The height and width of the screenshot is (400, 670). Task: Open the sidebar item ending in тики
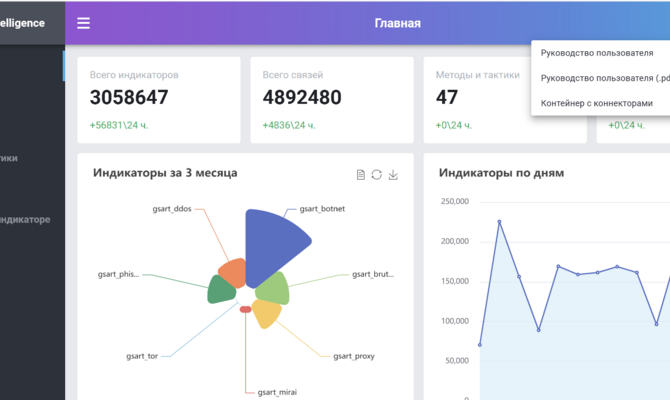click(9, 158)
